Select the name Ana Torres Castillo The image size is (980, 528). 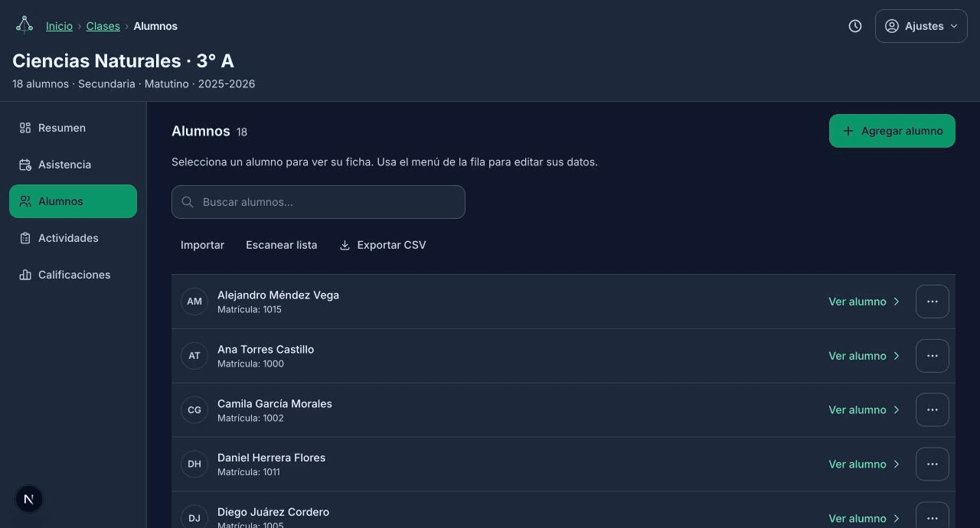click(x=266, y=350)
